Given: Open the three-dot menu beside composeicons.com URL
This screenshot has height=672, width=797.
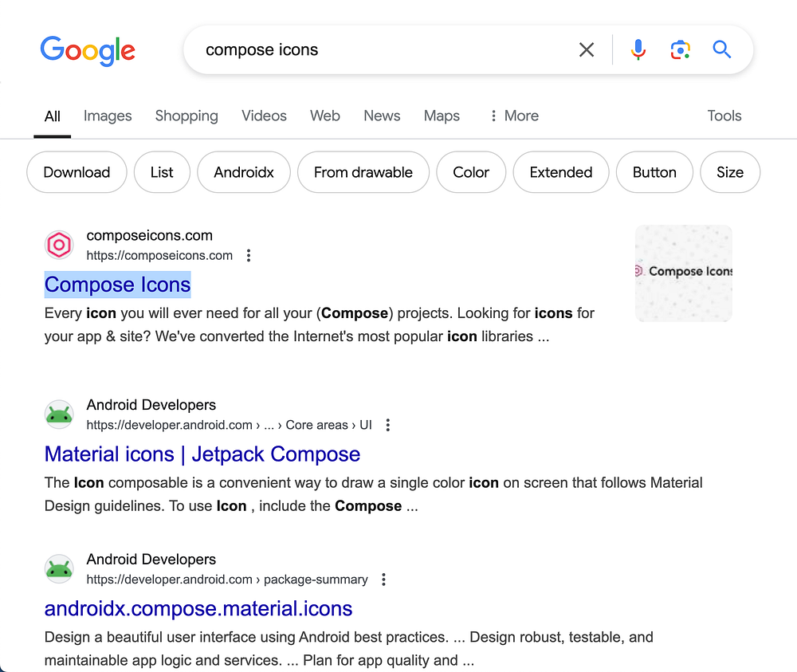Looking at the screenshot, I should 249,255.
